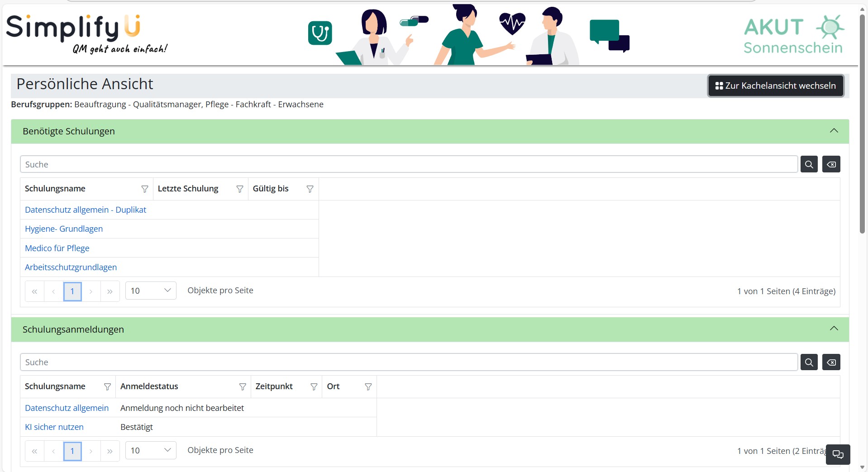Image resolution: width=868 pixels, height=472 pixels.
Task: Open items-per-page dropdown in Benötigte Schulungen
Action: point(150,291)
